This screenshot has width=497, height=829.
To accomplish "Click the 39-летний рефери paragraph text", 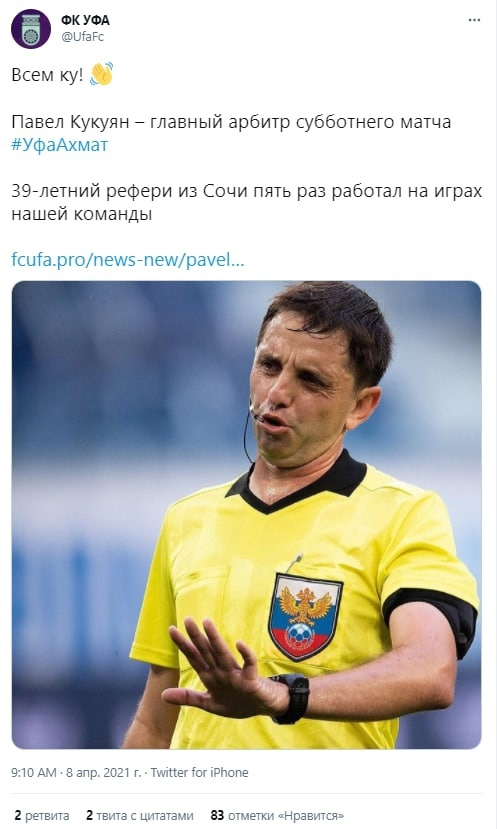I will [246, 202].
